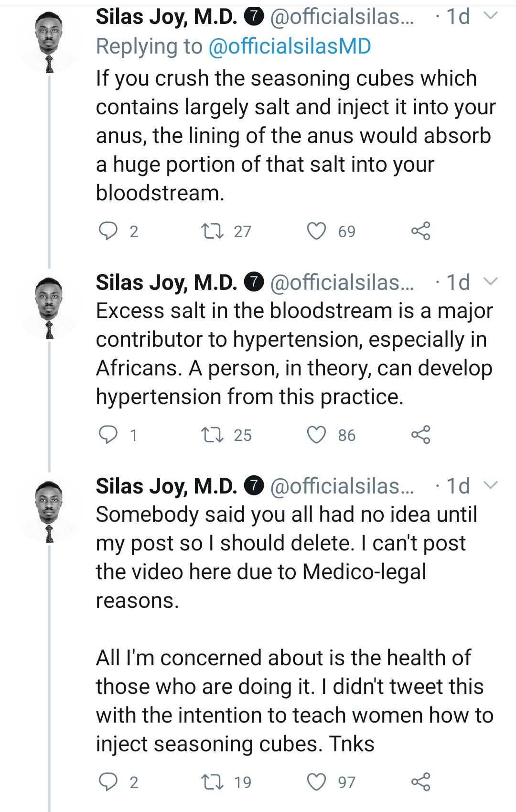Tap the profile photo beside the first tweet

point(49,42)
